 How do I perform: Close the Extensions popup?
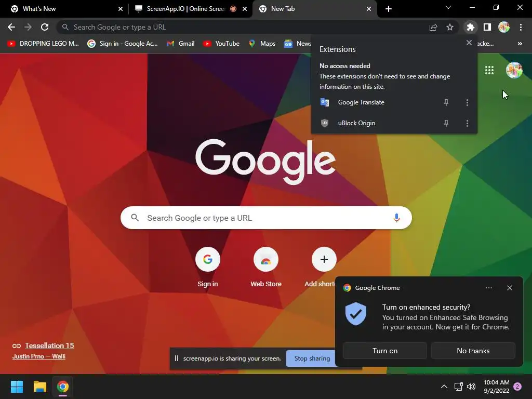(x=469, y=43)
